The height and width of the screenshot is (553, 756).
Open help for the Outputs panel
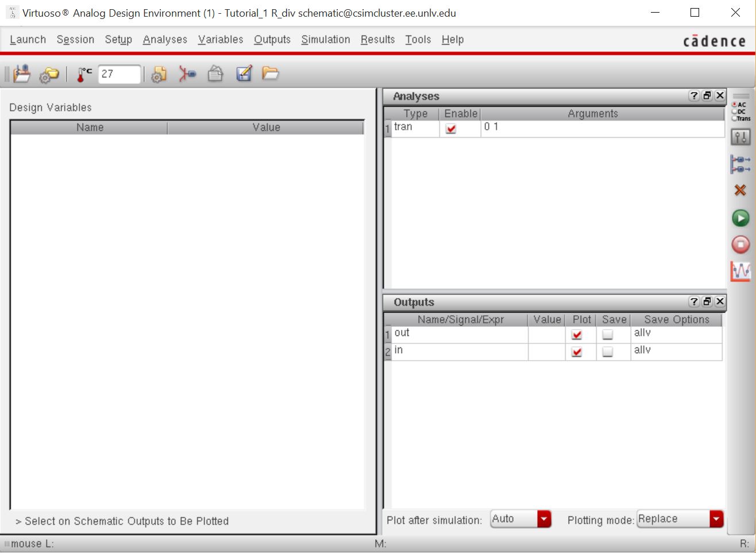click(x=694, y=301)
